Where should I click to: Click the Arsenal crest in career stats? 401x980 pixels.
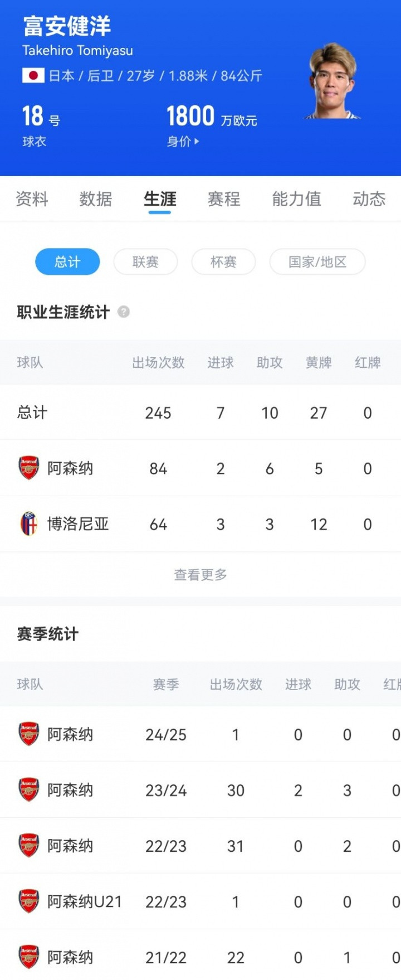click(29, 468)
